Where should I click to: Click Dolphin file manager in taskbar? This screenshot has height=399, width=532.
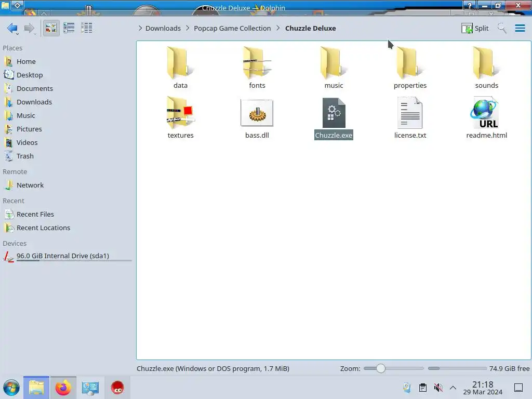36,388
